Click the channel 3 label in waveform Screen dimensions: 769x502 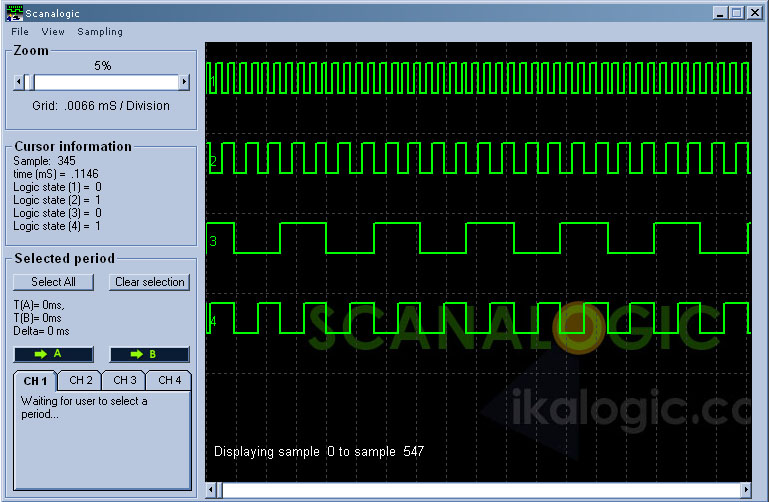tap(213, 241)
